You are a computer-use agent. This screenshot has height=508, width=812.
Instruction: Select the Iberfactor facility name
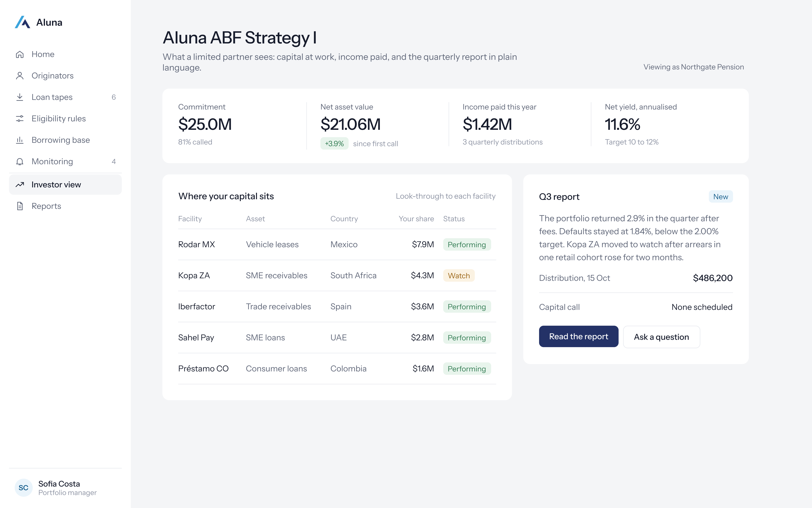coord(197,306)
